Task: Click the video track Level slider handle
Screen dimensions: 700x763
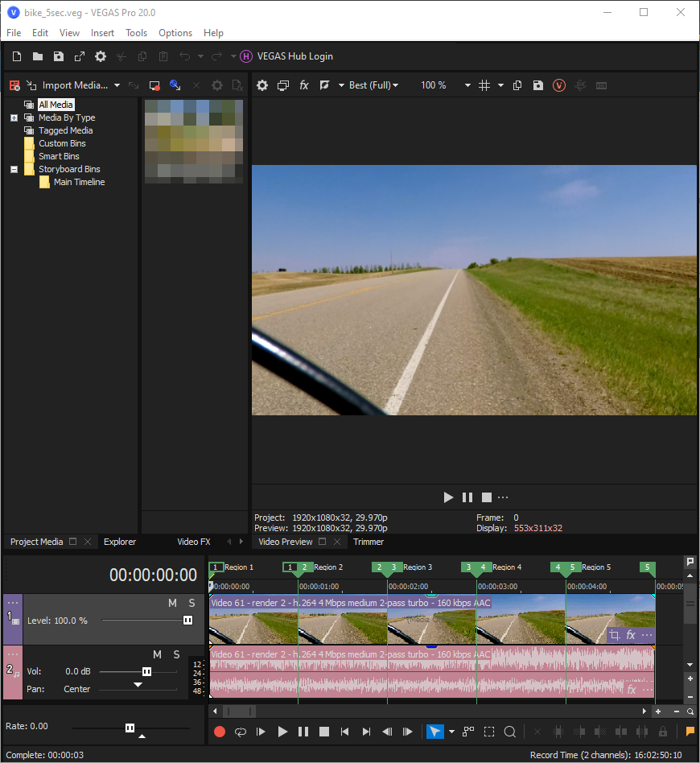Action: pyautogui.click(x=187, y=621)
